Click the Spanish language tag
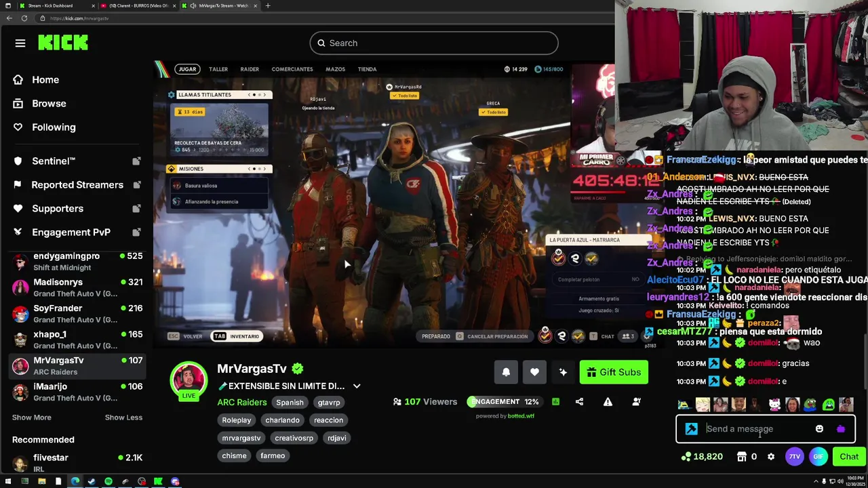 point(290,403)
